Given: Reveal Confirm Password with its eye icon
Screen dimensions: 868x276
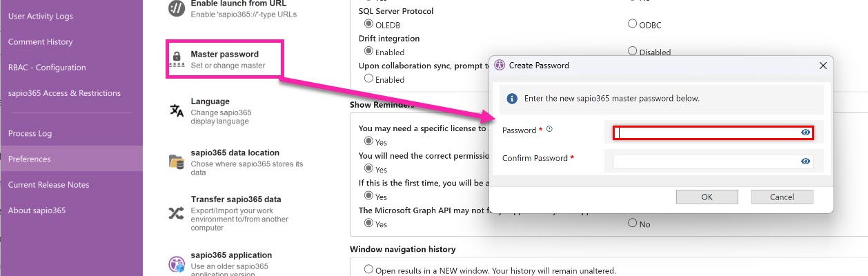Looking at the screenshot, I should [805, 161].
